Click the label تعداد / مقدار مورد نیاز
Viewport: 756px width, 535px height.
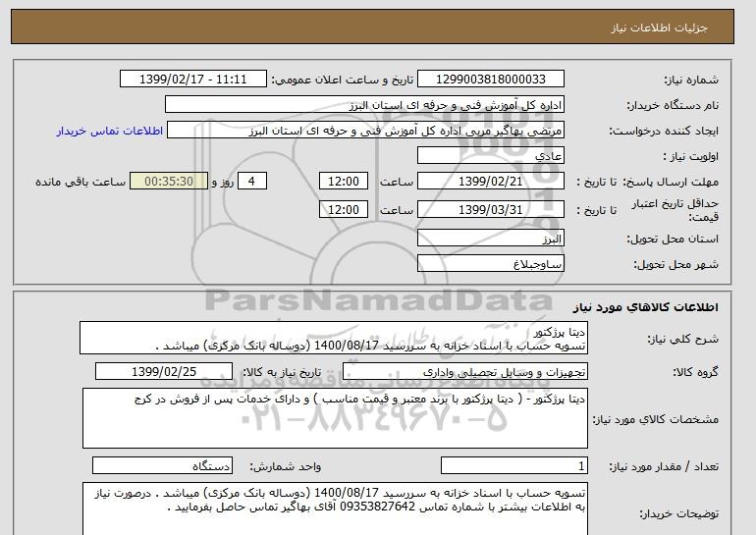pos(664,466)
